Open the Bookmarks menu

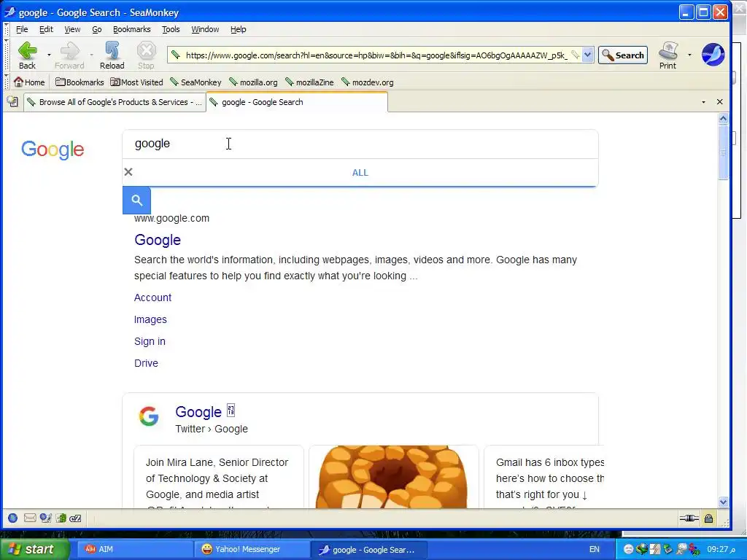132,29
